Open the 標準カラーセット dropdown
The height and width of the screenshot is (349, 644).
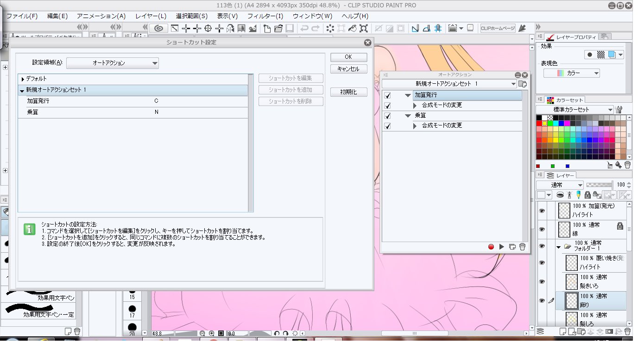[575, 110]
